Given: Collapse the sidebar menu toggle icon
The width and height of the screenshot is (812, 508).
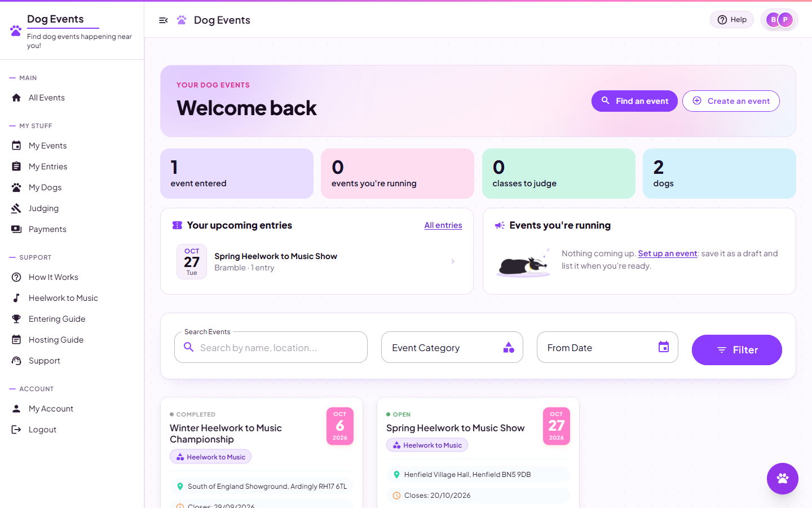Looking at the screenshot, I should pos(164,20).
